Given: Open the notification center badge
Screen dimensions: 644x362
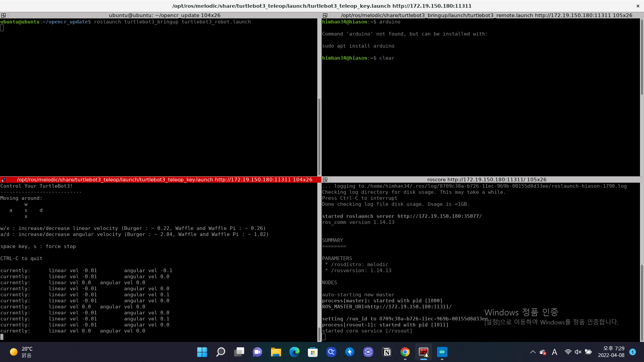Looking at the screenshot, I should [633, 352].
